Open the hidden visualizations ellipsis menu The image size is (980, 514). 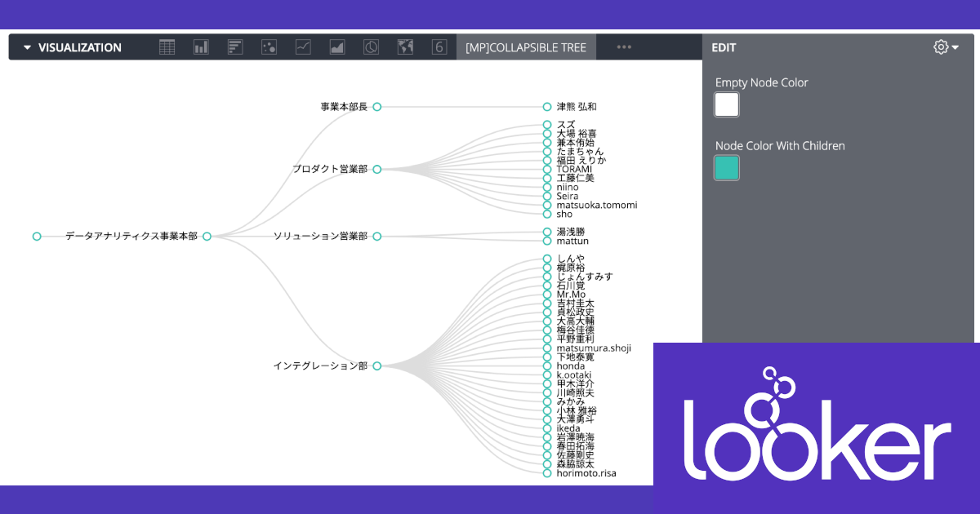tap(624, 47)
